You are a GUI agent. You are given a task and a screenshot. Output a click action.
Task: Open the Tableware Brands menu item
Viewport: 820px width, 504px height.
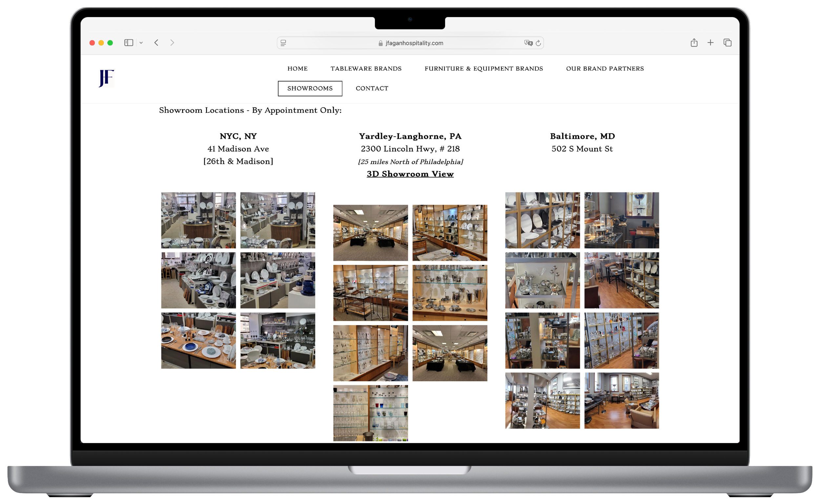[366, 69]
